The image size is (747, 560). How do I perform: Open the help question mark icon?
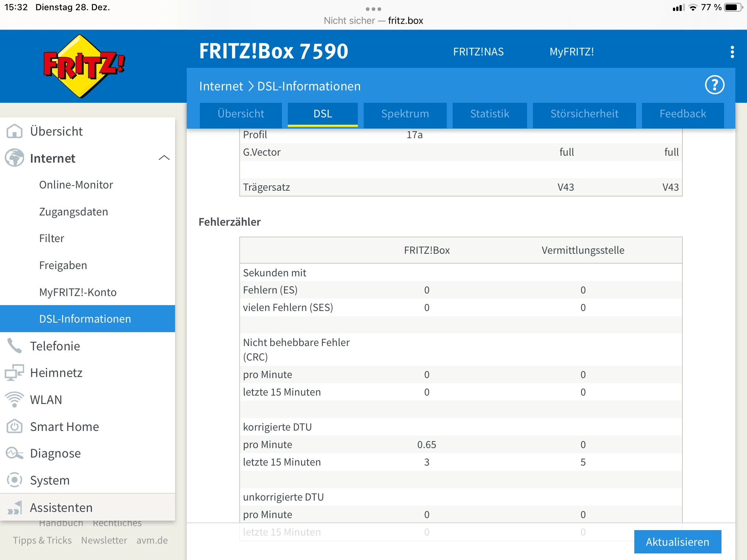click(x=714, y=85)
